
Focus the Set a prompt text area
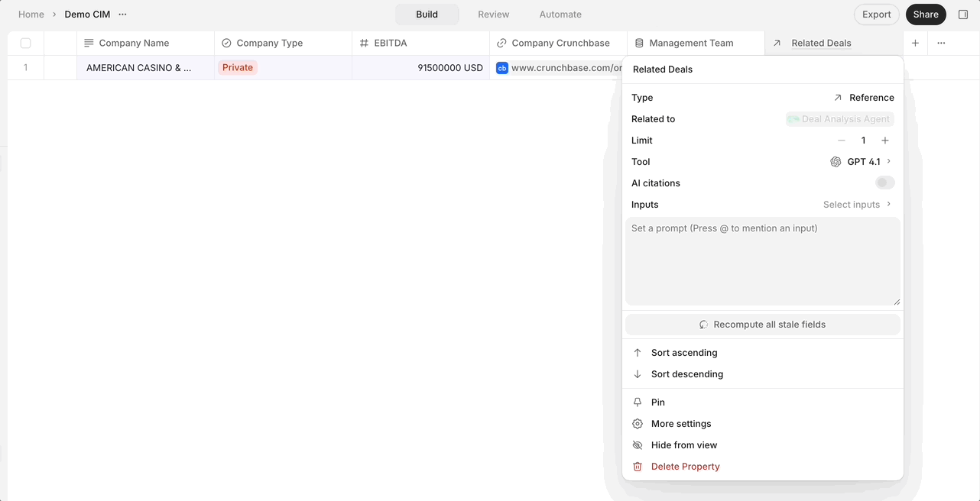pyautogui.click(x=763, y=262)
